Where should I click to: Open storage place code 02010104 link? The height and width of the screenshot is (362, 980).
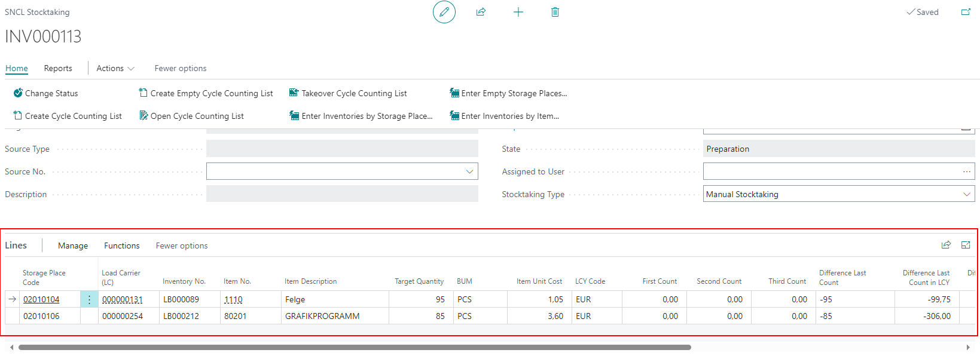tap(41, 300)
